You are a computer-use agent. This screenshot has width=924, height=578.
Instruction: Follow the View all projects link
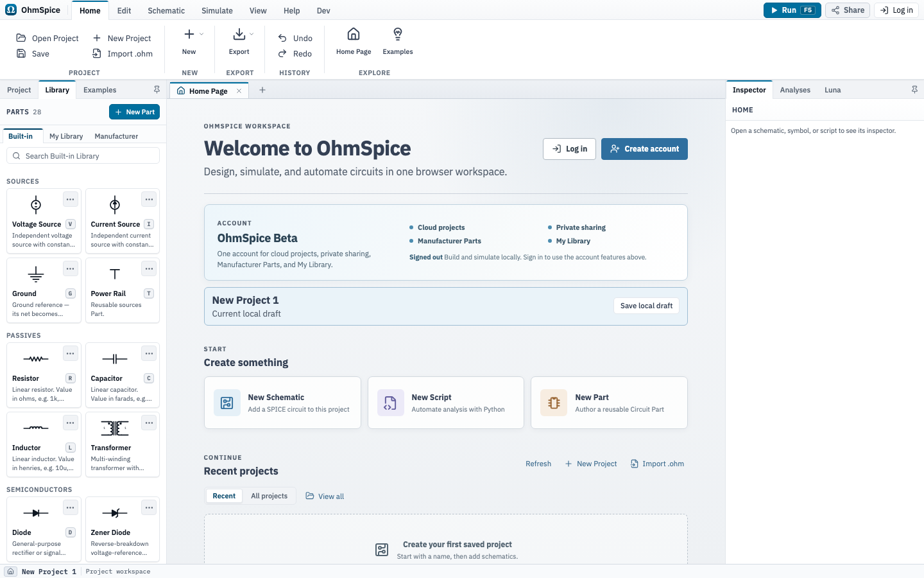point(325,496)
